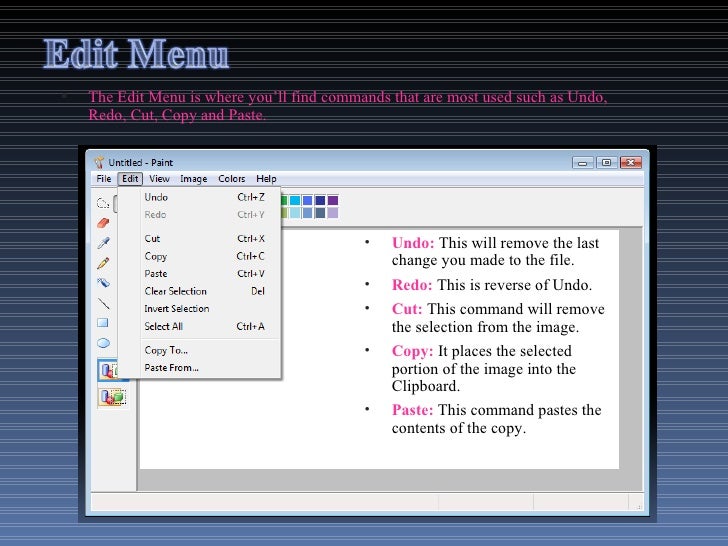Viewport: 728px width, 546px height.
Task: Choose the Rectangle shape tool
Action: pos(103,323)
